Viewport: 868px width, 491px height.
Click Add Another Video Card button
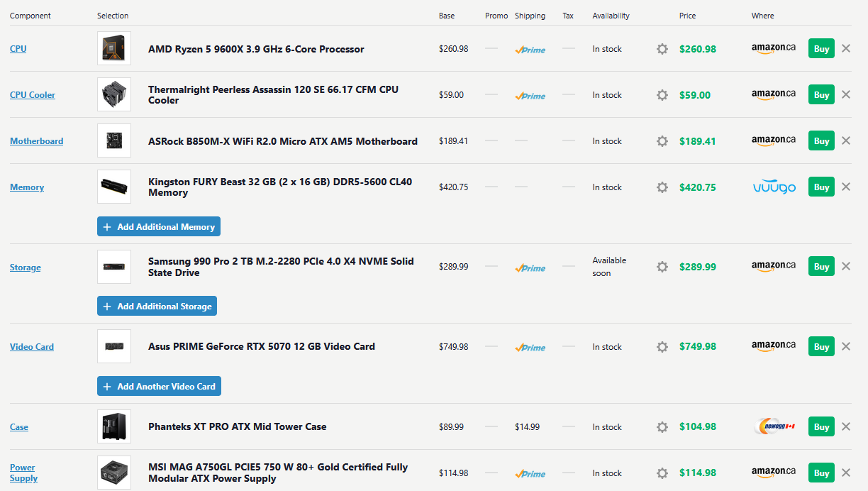coord(159,387)
